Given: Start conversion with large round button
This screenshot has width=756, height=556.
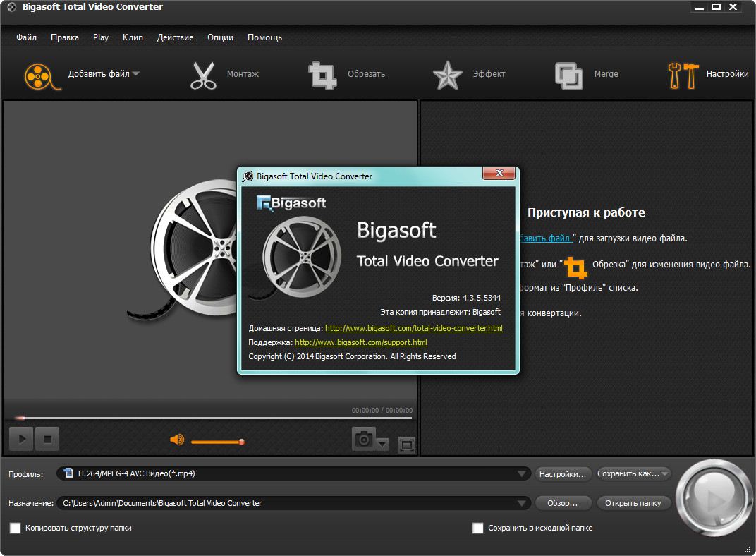Looking at the screenshot, I should 714,499.
